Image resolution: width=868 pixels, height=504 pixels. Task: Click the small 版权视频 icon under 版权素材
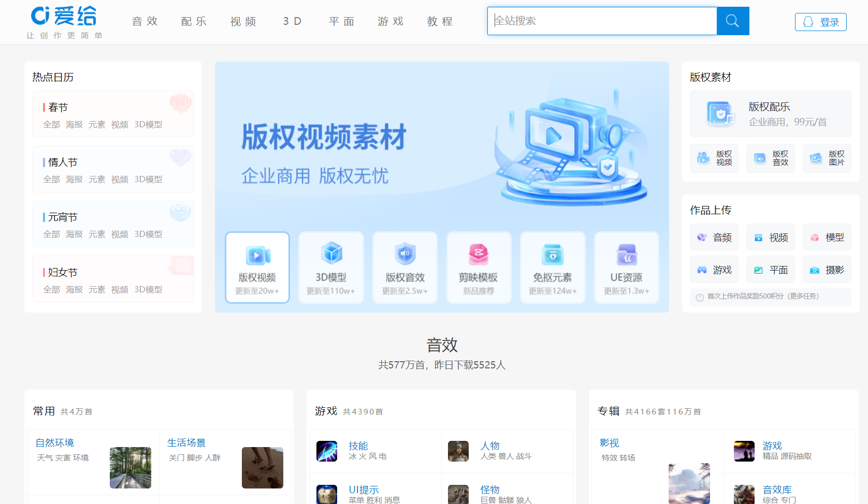pos(703,158)
